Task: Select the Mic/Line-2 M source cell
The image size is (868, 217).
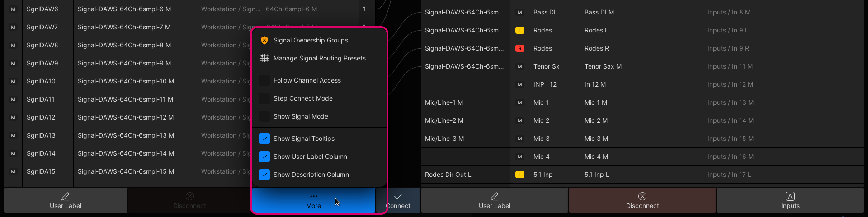Action: point(465,120)
